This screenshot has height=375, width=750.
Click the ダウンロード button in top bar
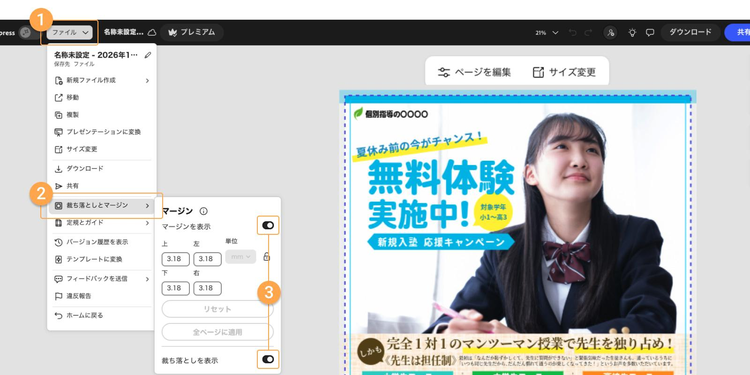pyautogui.click(x=690, y=33)
